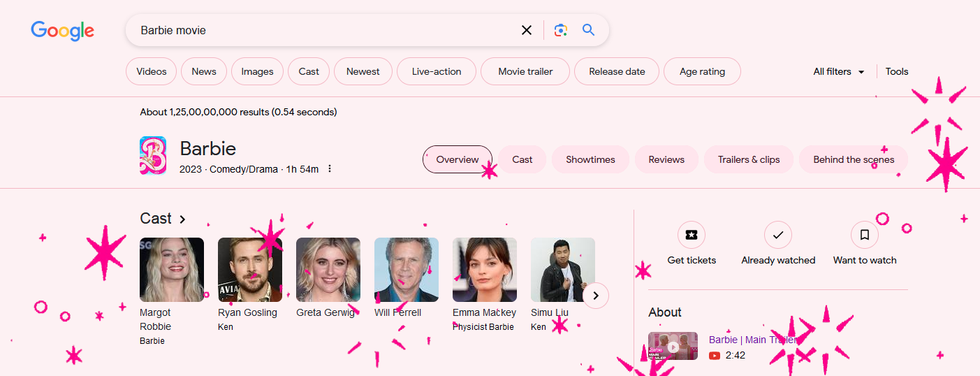Open the Barbie | Main Trailer link
This screenshot has height=376, width=980.
(x=753, y=340)
